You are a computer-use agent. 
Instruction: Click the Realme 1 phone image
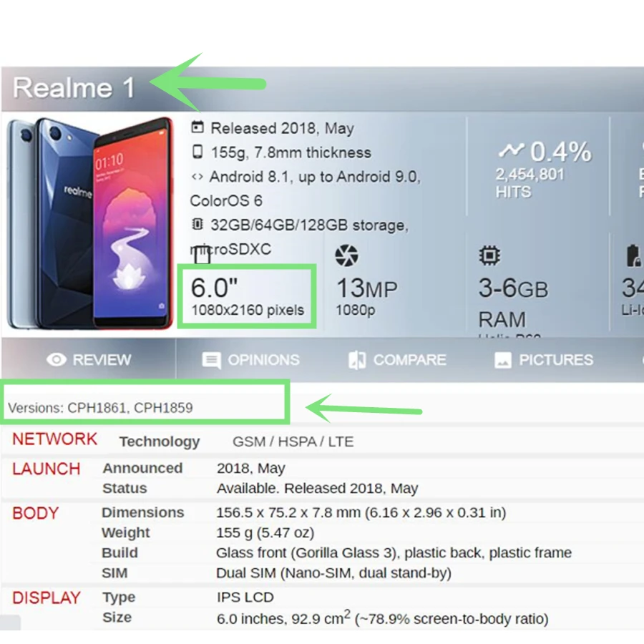point(90,223)
